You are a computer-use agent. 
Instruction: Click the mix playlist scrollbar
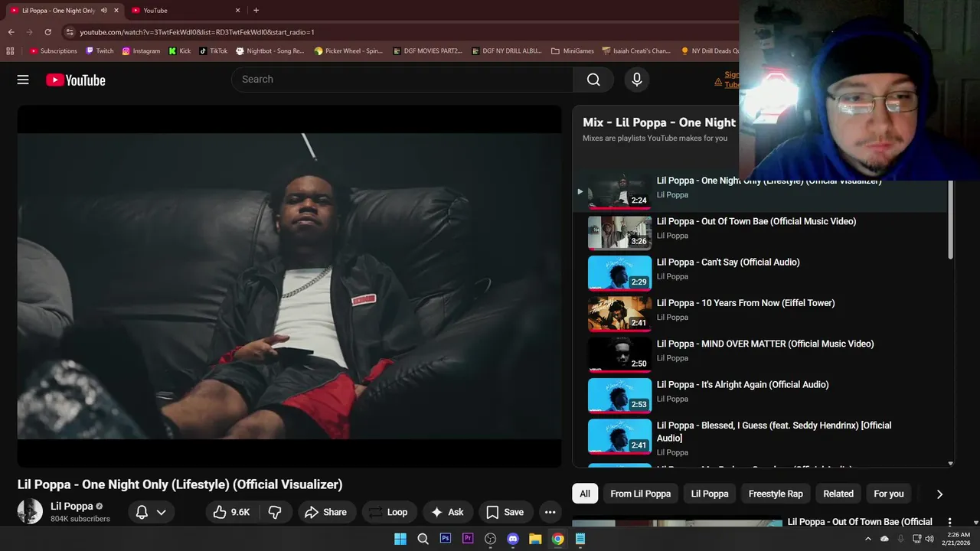coord(951,220)
